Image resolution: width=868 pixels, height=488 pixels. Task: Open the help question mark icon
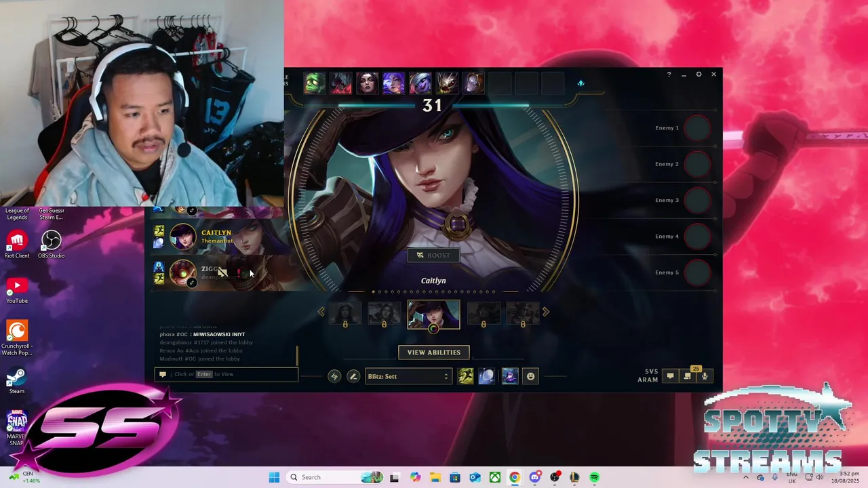669,75
